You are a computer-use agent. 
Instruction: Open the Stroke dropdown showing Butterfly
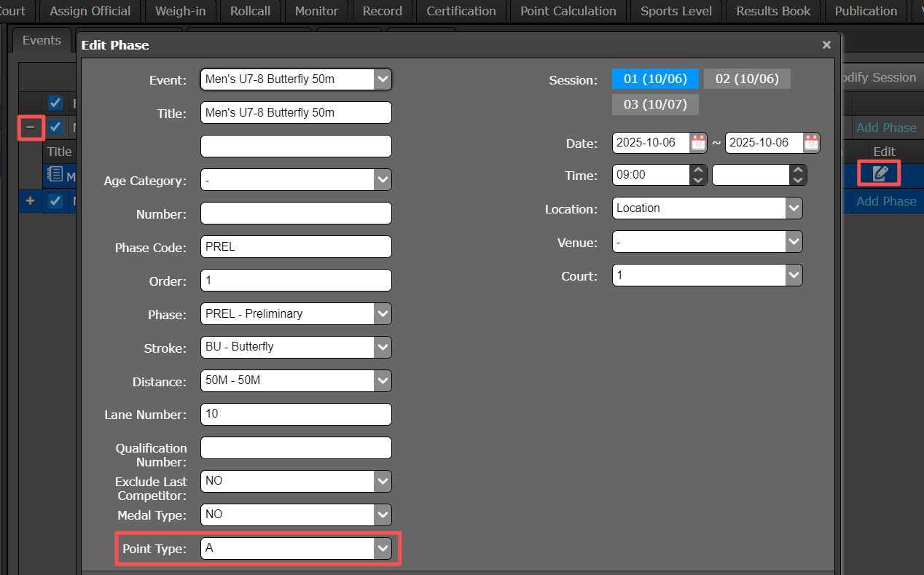[x=383, y=347]
